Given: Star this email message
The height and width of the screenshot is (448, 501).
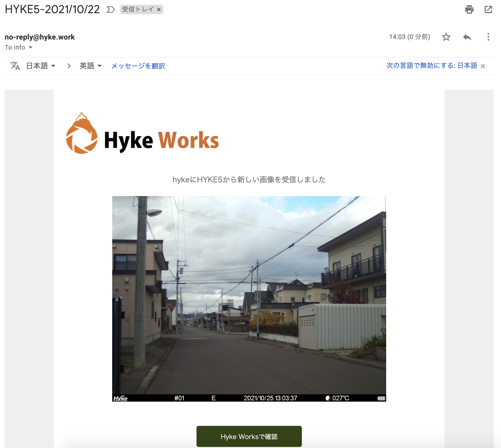Looking at the screenshot, I should pyautogui.click(x=446, y=37).
